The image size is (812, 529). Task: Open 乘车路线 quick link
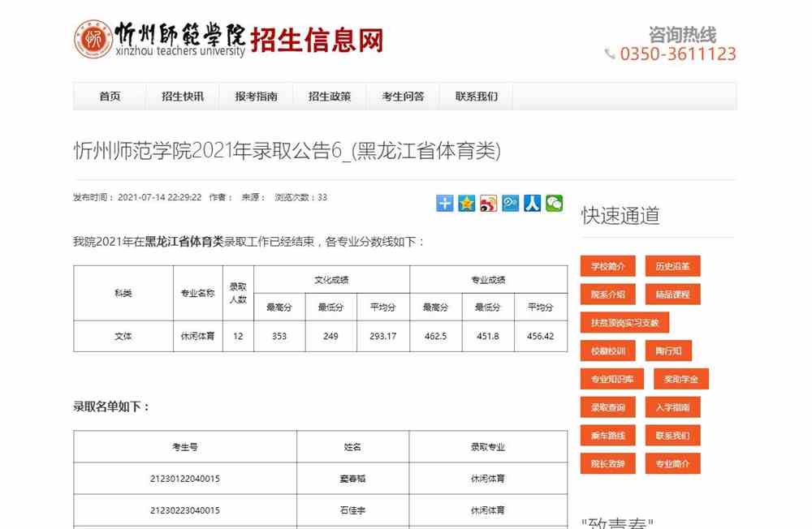click(x=608, y=436)
